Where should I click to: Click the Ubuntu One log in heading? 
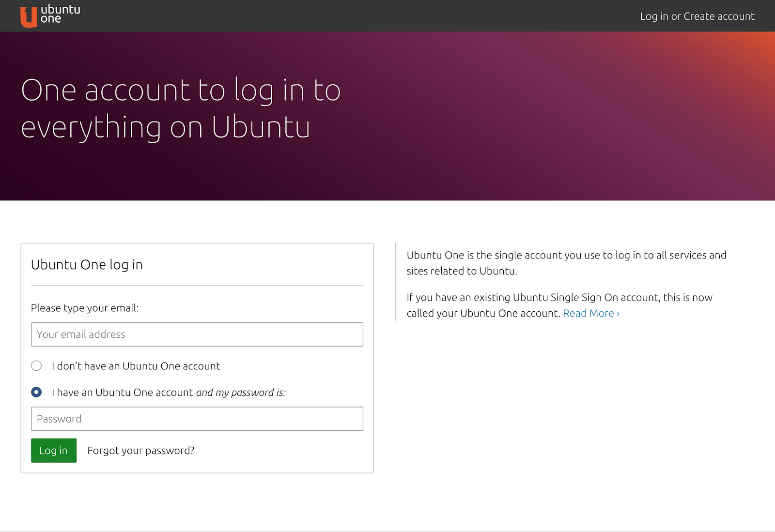pos(87,265)
